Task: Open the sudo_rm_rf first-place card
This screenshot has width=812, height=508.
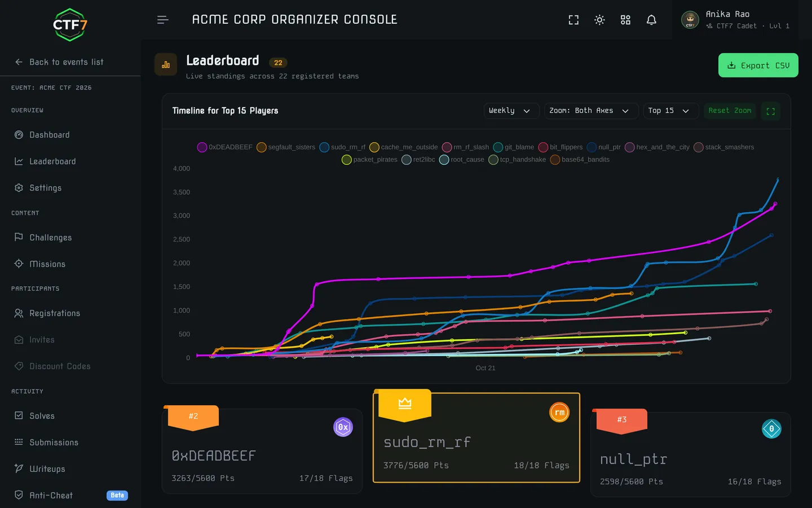Action: [476, 438]
